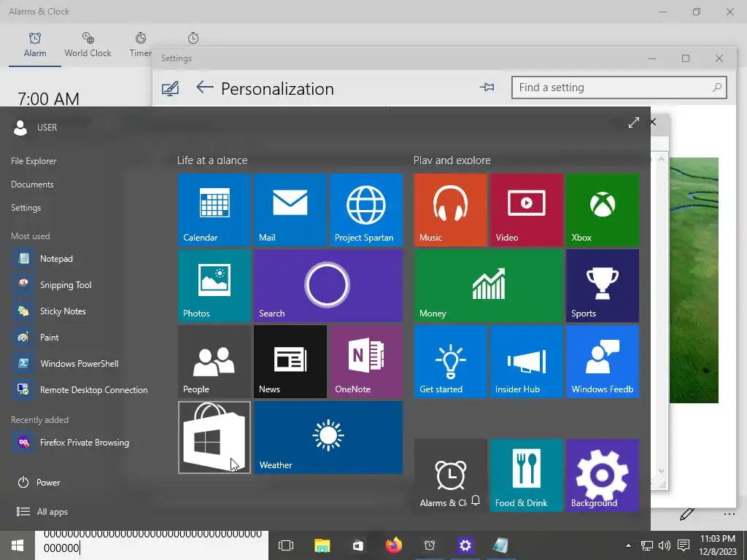Viewport: 747px width, 560px height.
Task: Open the Action Center notifications icon
Action: click(x=684, y=545)
